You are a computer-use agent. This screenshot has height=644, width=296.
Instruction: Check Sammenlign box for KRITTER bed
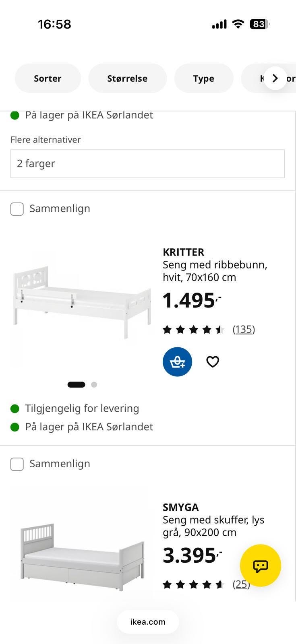click(x=17, y=209)
